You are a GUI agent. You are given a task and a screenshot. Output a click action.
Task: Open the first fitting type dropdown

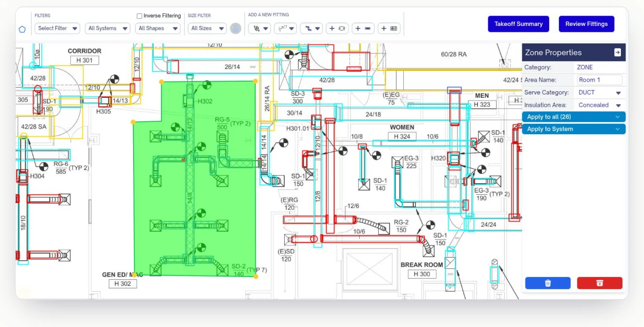tap(260, 28)
